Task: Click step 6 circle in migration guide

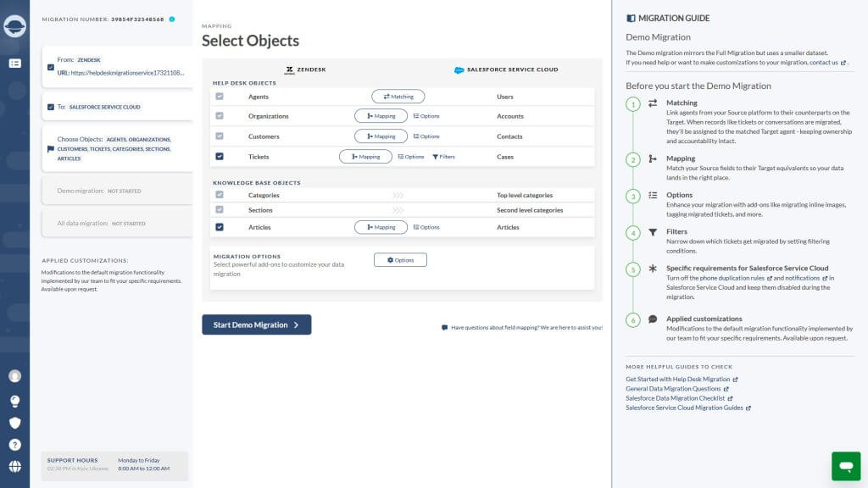Action: point(632,319)
